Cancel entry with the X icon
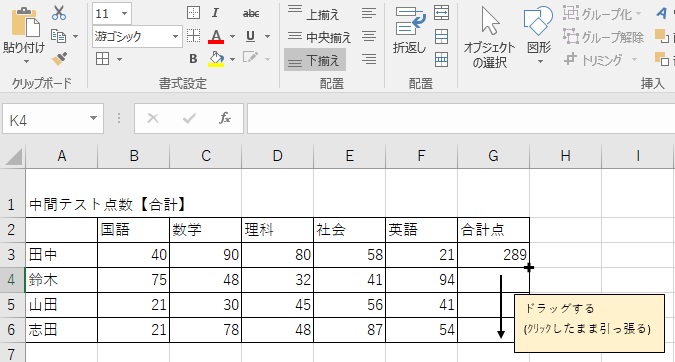Image resolution: width=675 pixels, height=362 pixels. click(153, 118)
